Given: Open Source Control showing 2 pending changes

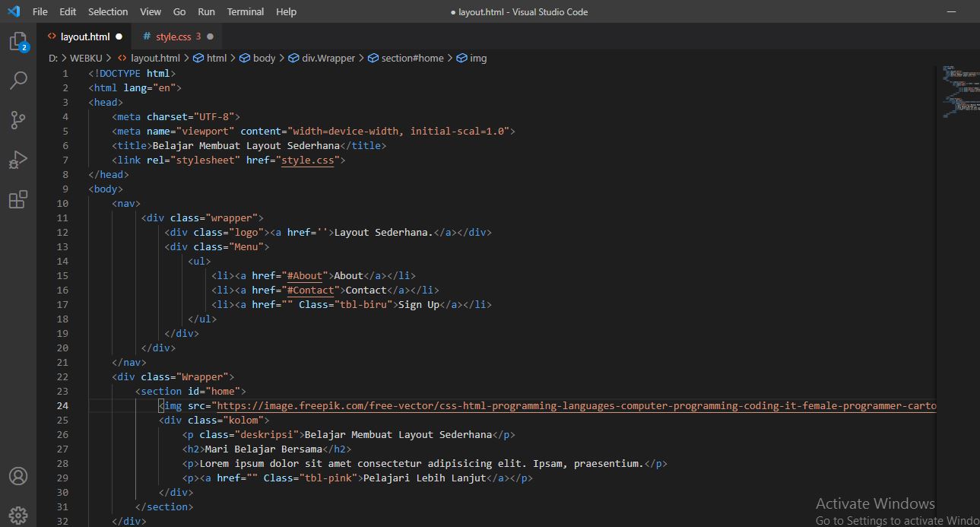Looking at the screenshot, I should [18, 120].
